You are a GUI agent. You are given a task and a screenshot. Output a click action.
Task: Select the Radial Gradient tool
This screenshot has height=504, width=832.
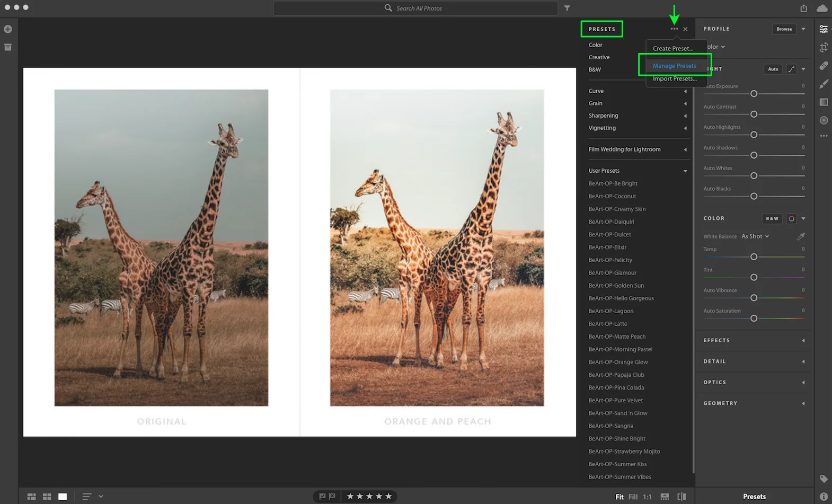(x=824, y=120)
